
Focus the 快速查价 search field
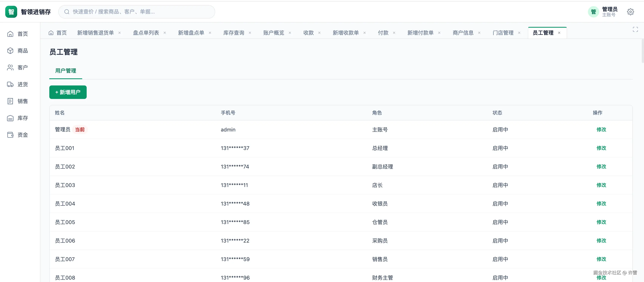pyautogui.click(x=137, y=12)
